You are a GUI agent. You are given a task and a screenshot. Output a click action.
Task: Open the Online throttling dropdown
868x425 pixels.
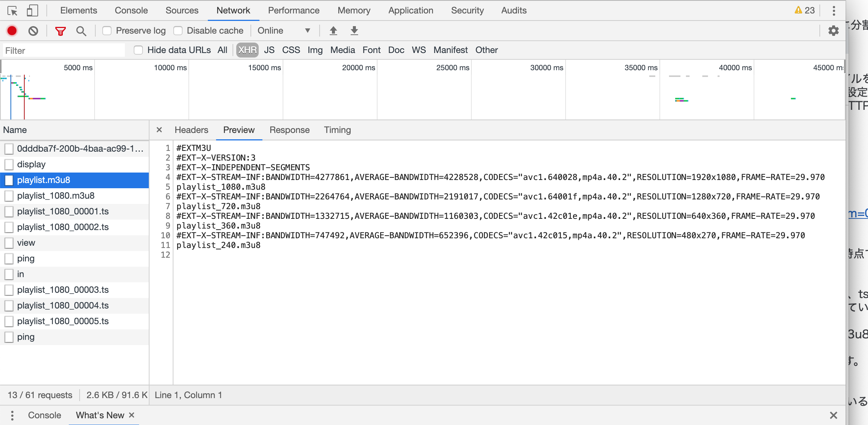tap(284, 31)
